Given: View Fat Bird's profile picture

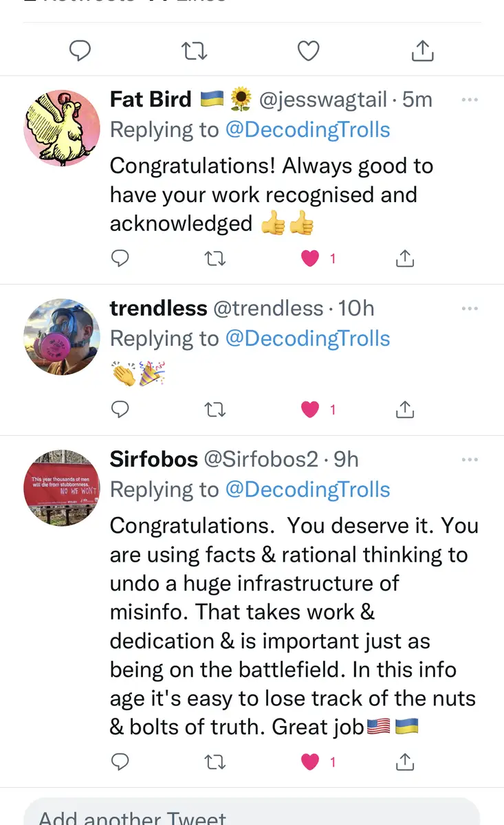Looking at the screenshot, I should point(62,128).
